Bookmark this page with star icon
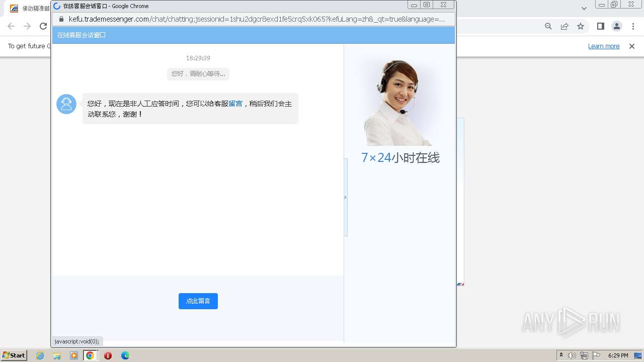The height and width of the screenshot is (362, 644). [x=581, y=26]
